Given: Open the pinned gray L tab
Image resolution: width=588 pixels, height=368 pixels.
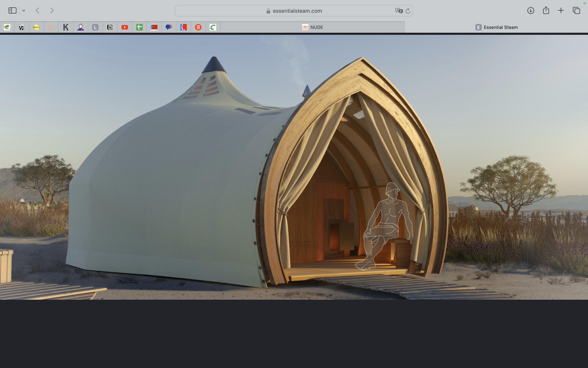Looking at the screenshot, I should [x=95, y=27].
